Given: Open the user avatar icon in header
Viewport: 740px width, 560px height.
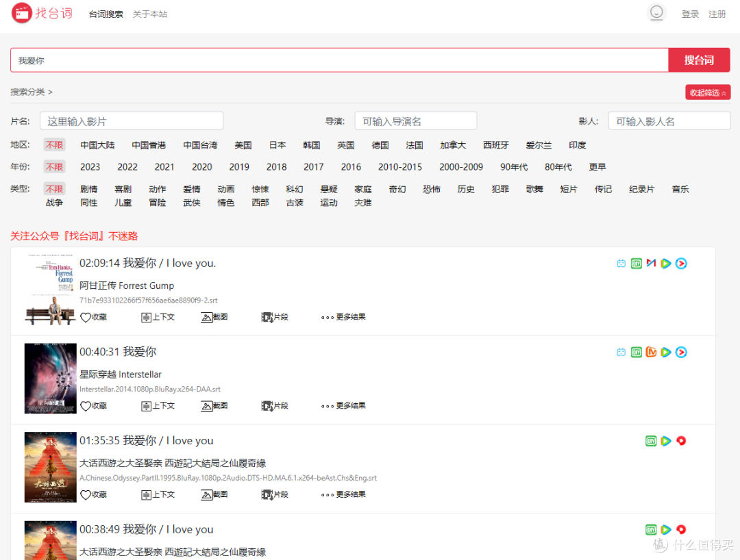Looking at the screenshot, I should (x=656, y=13).
